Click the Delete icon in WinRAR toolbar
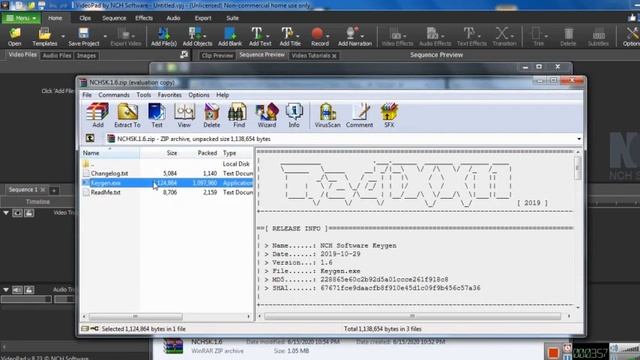Screen dimensions: 640x360 pos(211,116)
